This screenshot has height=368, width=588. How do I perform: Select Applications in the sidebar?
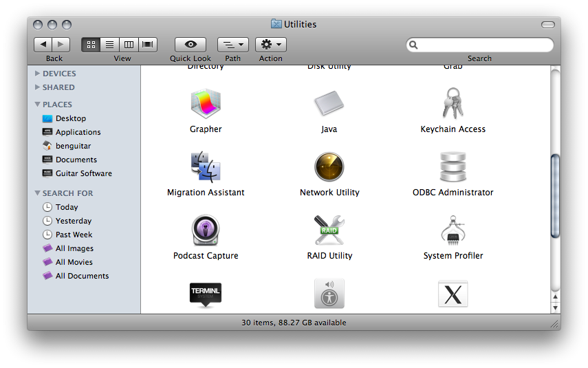(72, 132)
